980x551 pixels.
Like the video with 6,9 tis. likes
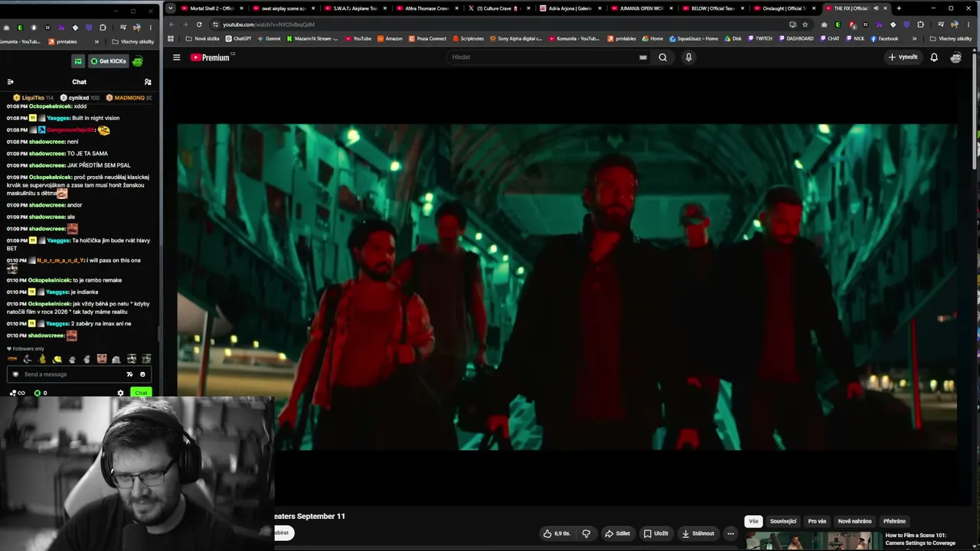click(557, 533)
